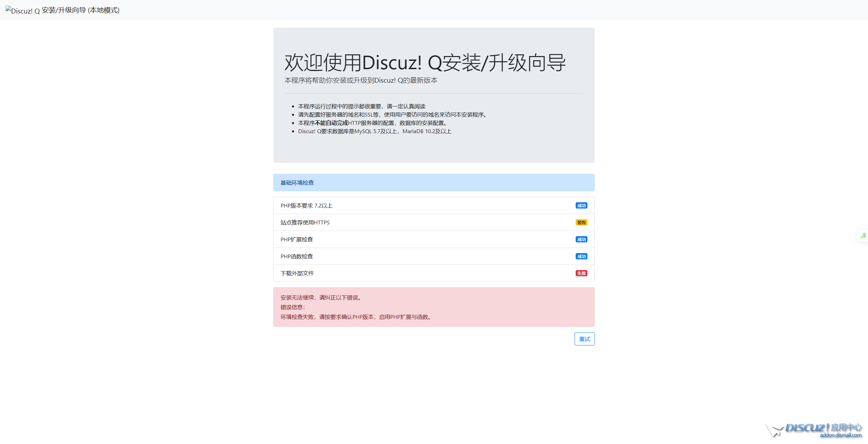This screenshot has width=868, height=444.
Task: Select the 'PHP扩展检查' row text
Action: pyautogui.click(x=297, y=240)
